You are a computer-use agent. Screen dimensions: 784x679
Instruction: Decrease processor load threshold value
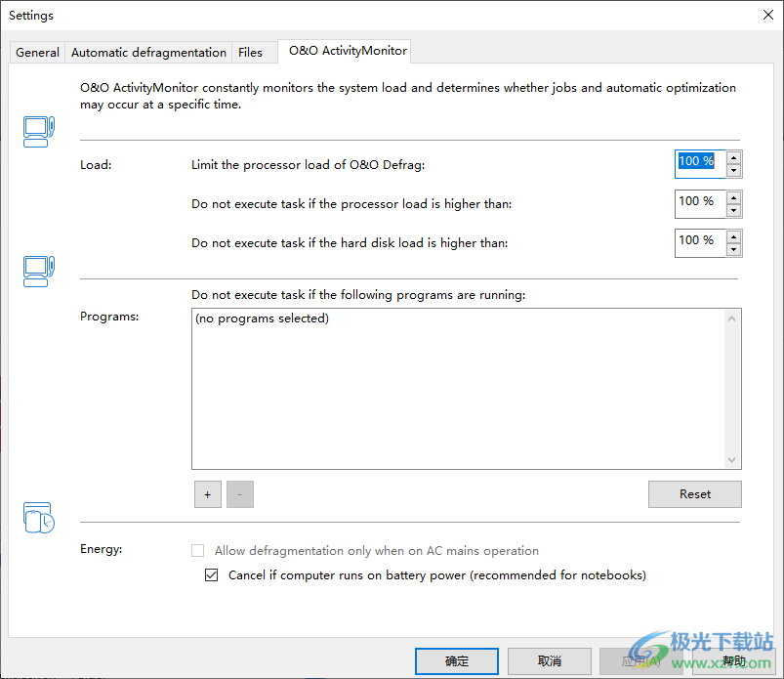pos(734,211)
